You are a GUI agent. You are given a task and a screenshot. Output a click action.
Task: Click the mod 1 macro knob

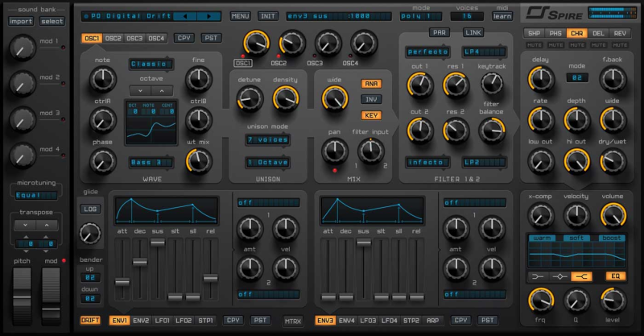click(x=23, y=48)
